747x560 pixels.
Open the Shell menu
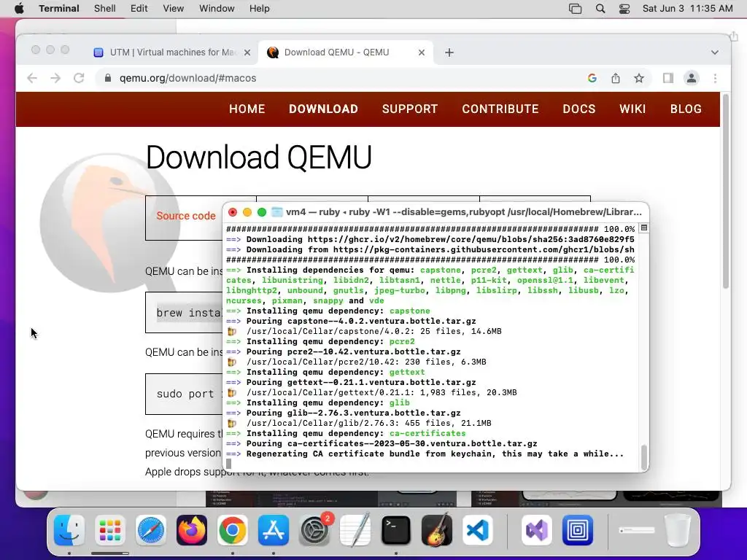coord(105,9)
